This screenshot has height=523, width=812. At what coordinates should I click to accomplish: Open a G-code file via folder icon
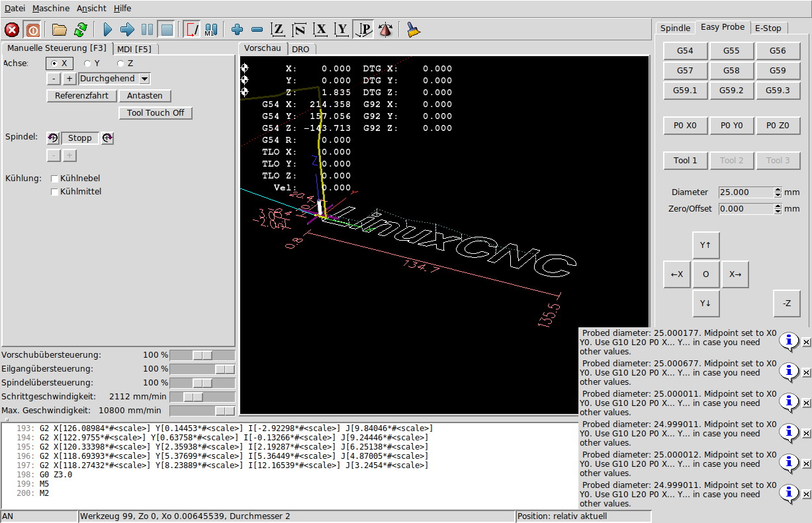click(x=60, y=30)
